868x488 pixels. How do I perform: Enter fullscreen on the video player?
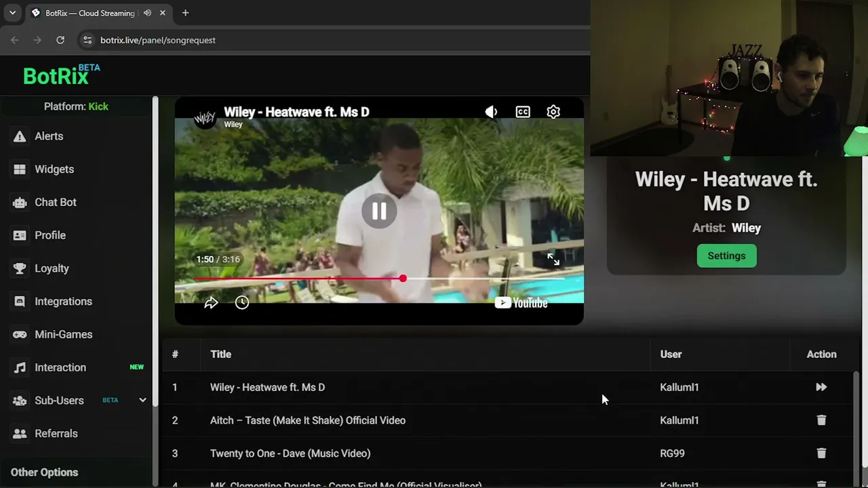click(x=553, y=260)
